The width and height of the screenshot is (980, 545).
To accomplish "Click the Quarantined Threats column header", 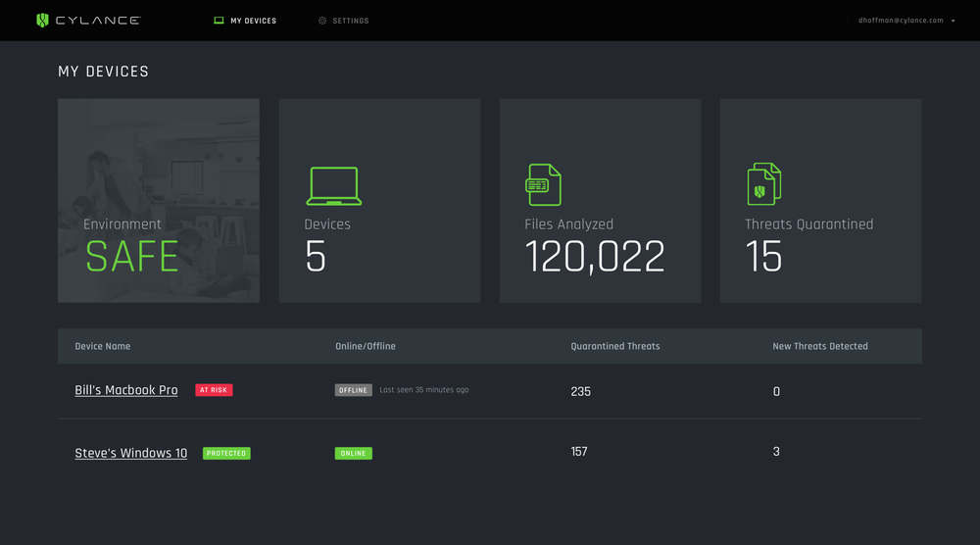I will [615, 346].
